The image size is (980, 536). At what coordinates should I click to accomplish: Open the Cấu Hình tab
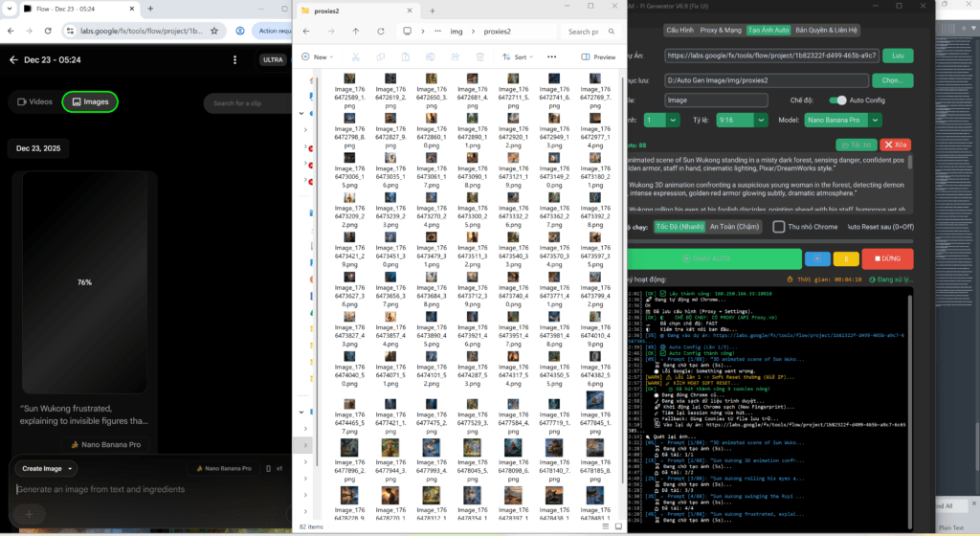click(x=680, y=30)
